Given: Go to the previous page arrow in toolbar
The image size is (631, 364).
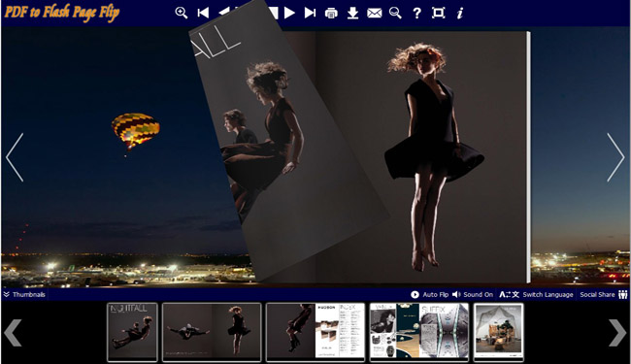Looking at the screenshot, I should (x=223, y=13).
